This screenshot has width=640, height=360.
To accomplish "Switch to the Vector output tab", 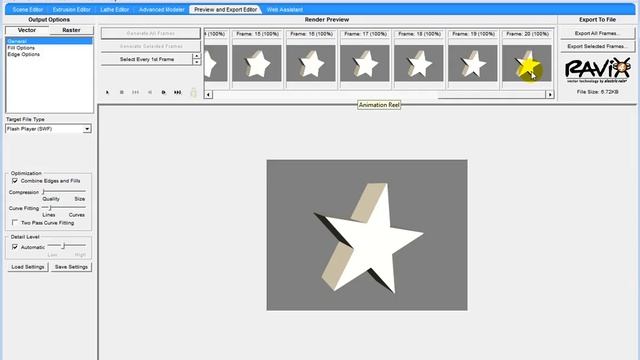I will tap(27, 30).
